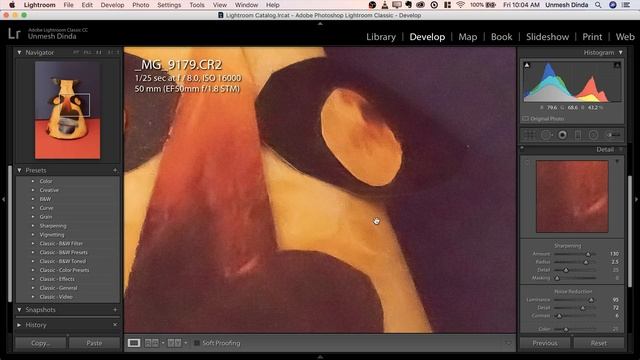Open the Photo menu
The image size is (640, 360).
click(140, 5)
